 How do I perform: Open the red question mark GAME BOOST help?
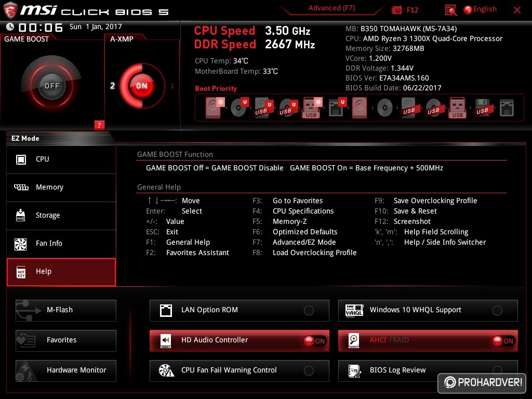[x=99, y=125]
